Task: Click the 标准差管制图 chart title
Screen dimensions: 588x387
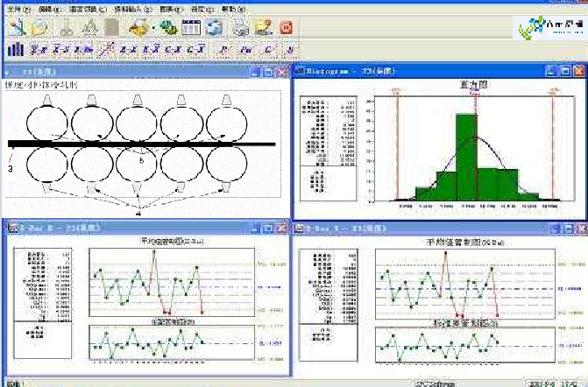Action: 465,322
